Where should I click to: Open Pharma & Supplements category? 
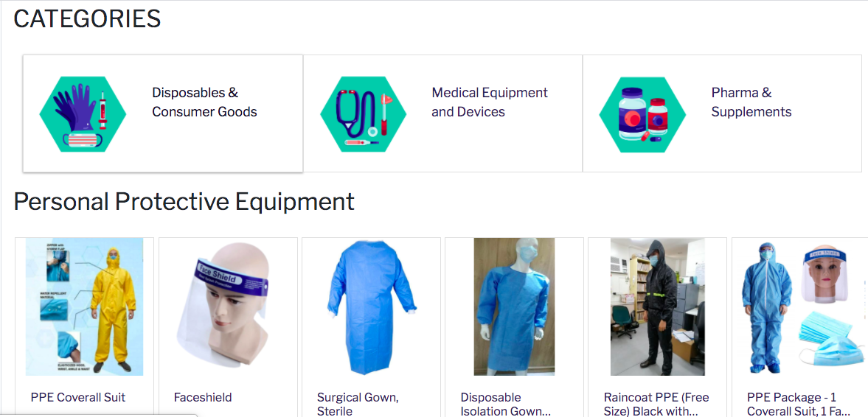(723, 113)
